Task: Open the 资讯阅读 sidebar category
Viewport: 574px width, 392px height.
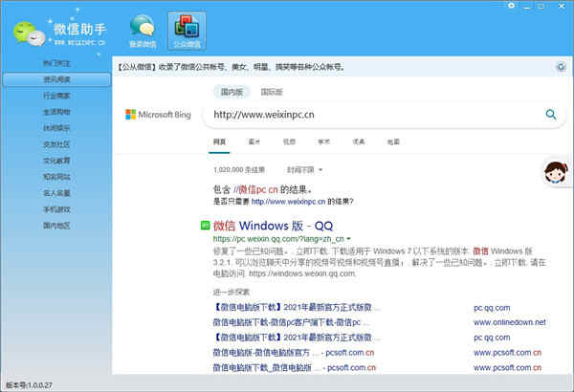Action: coord(56,79)
